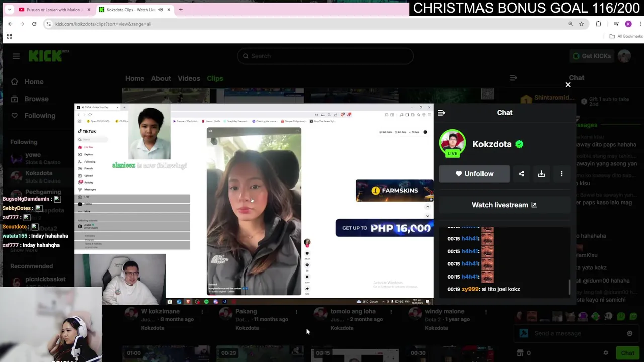
Task: Open picnickbasket recommended channel
Action: click(44, 282)
